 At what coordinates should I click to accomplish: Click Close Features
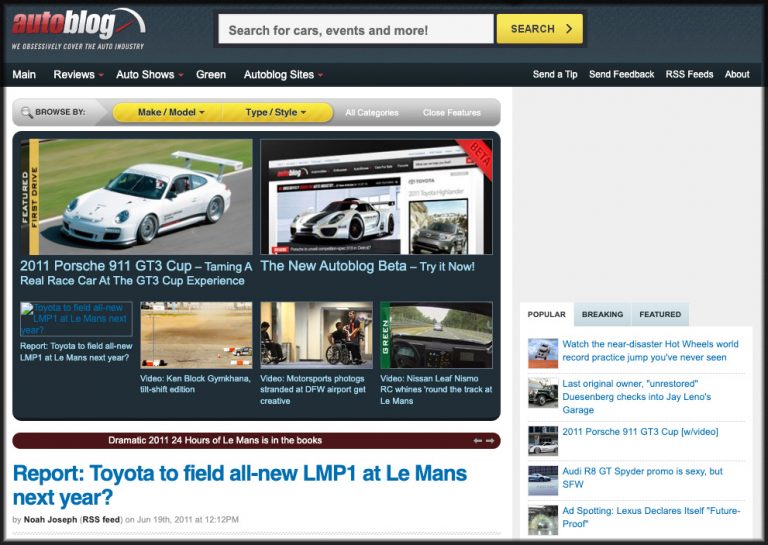pos(452,113)
